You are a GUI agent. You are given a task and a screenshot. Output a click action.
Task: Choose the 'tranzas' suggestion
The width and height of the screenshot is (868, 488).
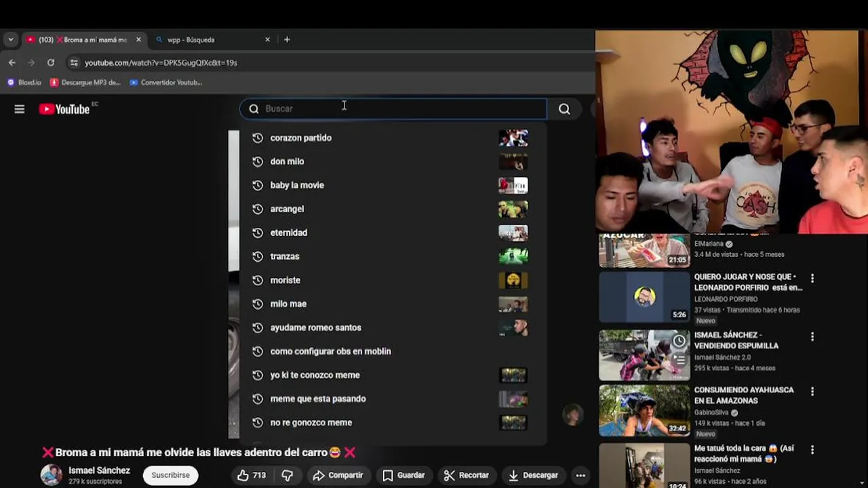pyautogui.click(x=393, y=256)
